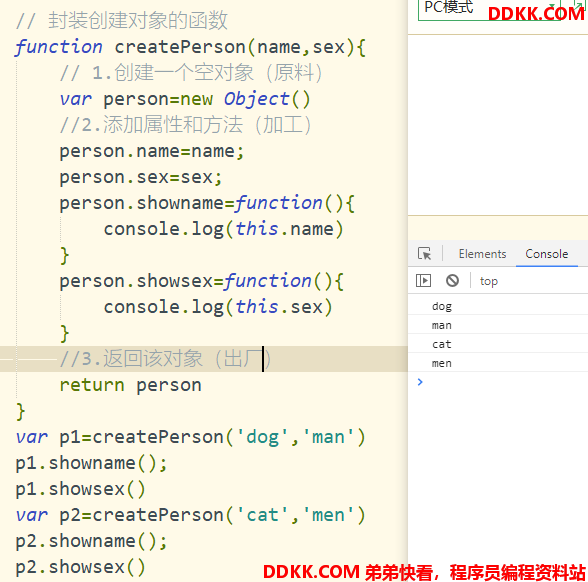Clear the console with the ban icon
This screenshot has height=582, width=588.
(452, 280)
